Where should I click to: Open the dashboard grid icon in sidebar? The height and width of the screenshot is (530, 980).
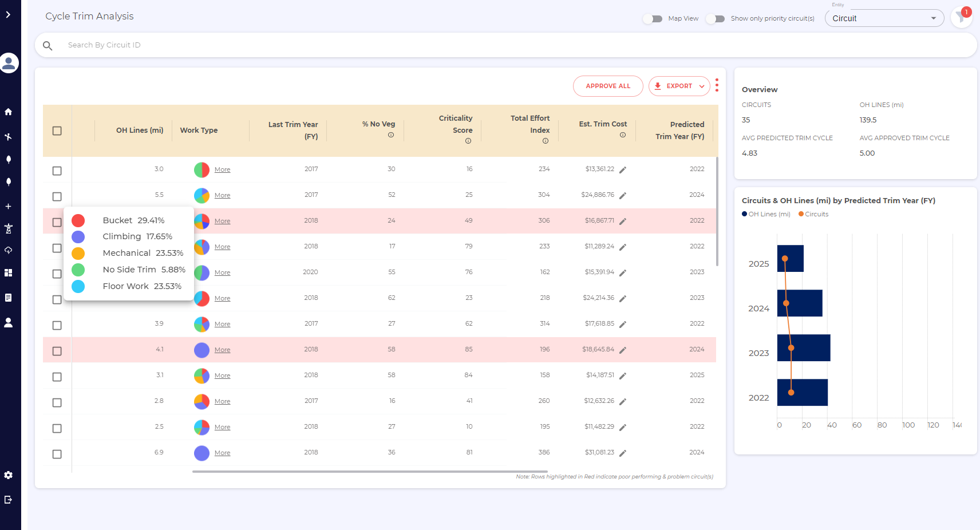tap(9, 273)
